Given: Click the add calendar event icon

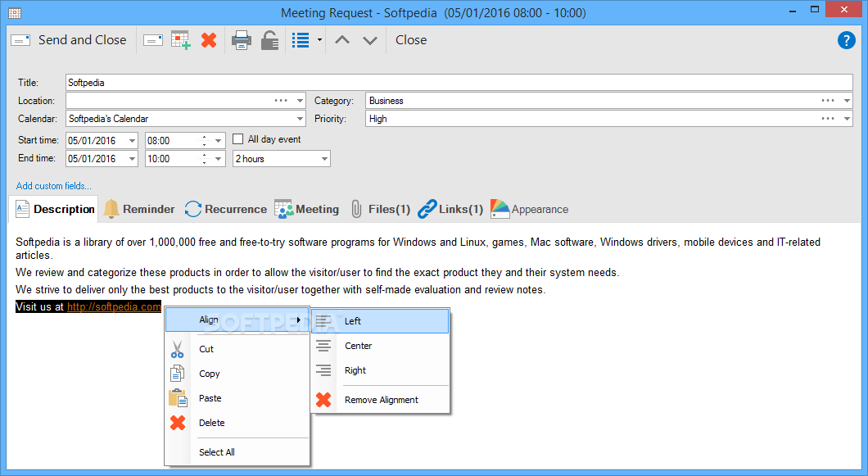Looking at the screenshot, I should point(181,40).
